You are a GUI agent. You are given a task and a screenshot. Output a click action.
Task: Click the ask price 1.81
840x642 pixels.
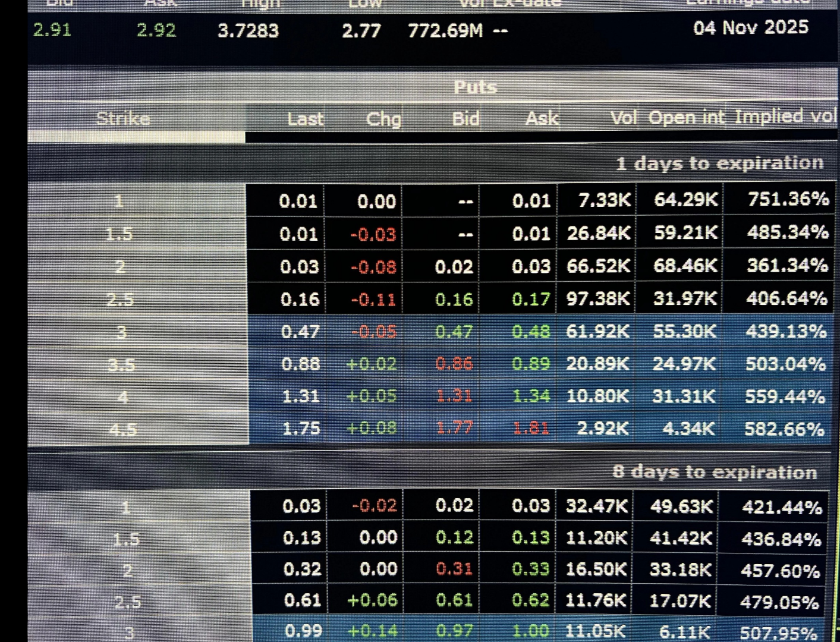pos(531,429)
